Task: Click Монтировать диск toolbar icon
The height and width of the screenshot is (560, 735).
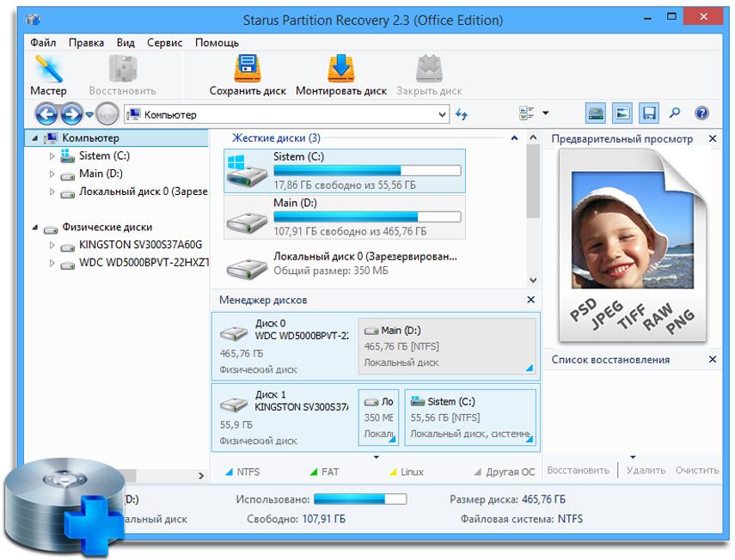Action: [340, 76]
